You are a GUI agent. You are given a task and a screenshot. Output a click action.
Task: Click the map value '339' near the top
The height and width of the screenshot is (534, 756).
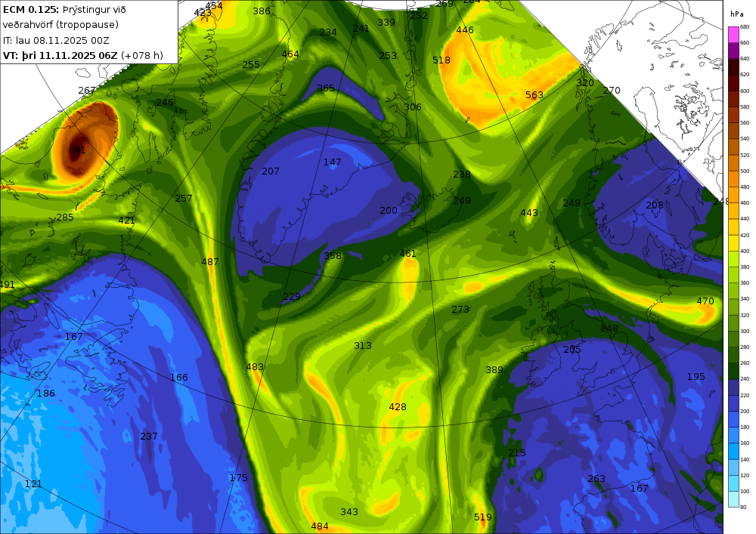pos(386,22)
